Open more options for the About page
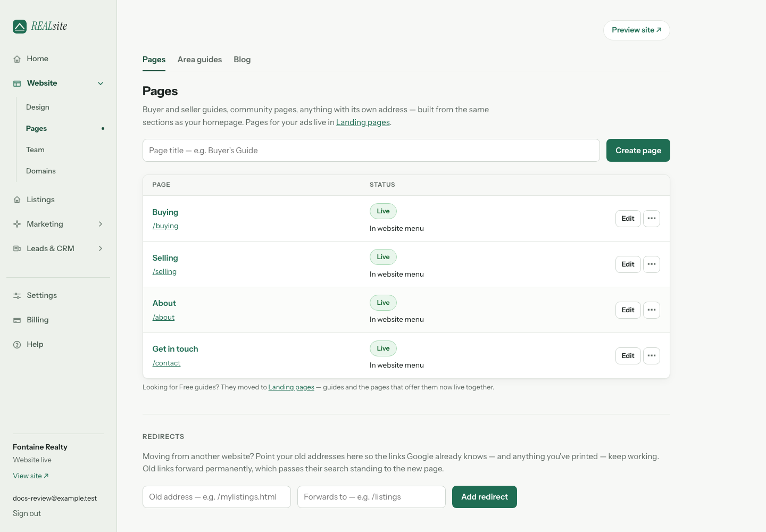This screenshot has height=532, width=766. [652, 310]
